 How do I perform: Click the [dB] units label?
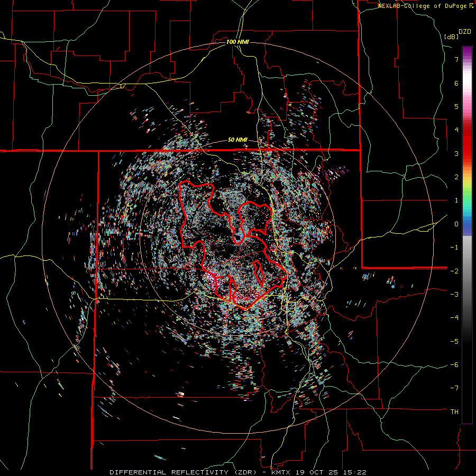pos(452,36)
